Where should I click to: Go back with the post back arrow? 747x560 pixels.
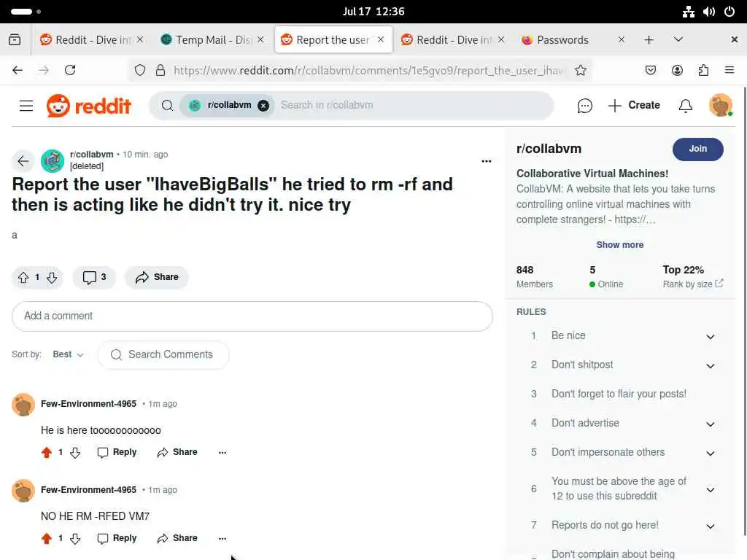[23, 161]
